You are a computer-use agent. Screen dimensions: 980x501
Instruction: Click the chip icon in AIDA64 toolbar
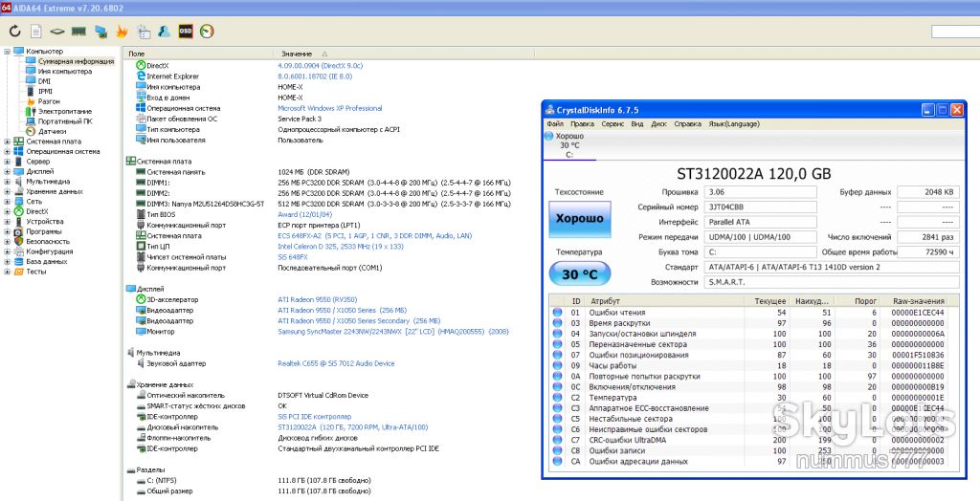(57, 32)
